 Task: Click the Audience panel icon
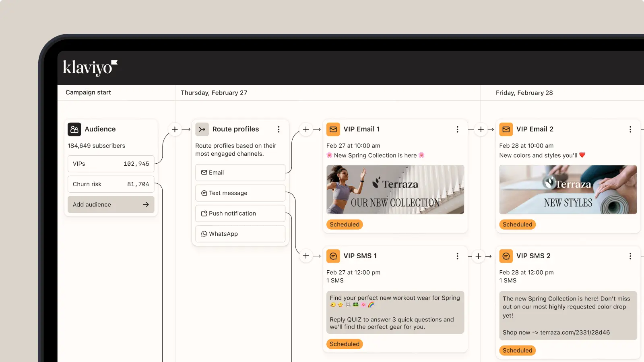tap(74, 129)
